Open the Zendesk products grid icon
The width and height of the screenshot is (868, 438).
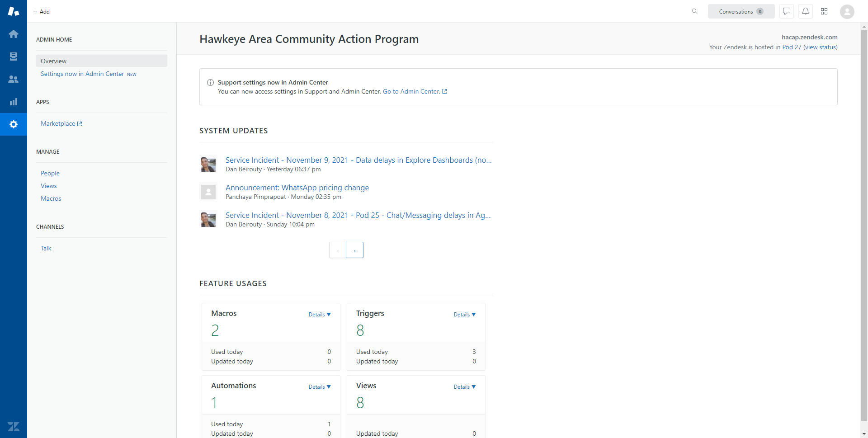[824, 11]
